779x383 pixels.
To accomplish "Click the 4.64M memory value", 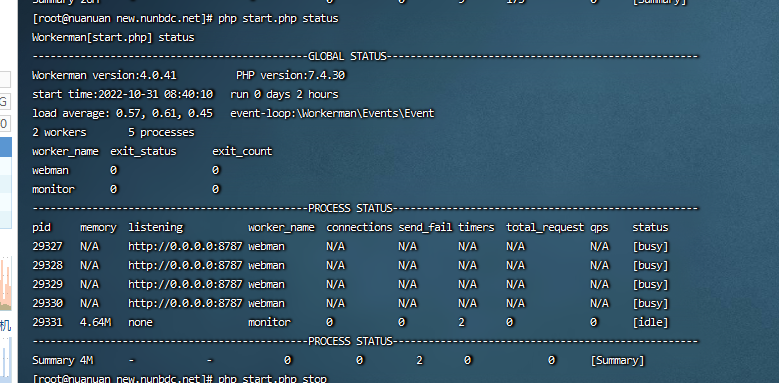I will [x=95, y=322].
